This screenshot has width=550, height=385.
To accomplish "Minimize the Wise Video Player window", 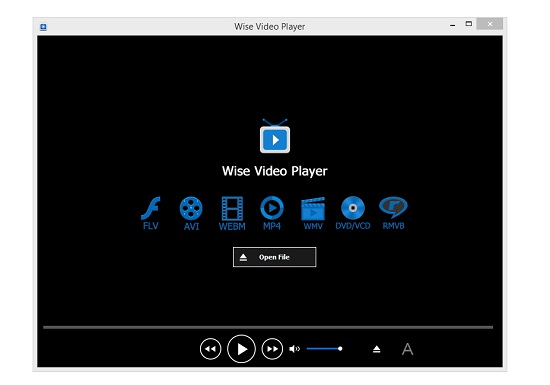I will coord(452,25).
